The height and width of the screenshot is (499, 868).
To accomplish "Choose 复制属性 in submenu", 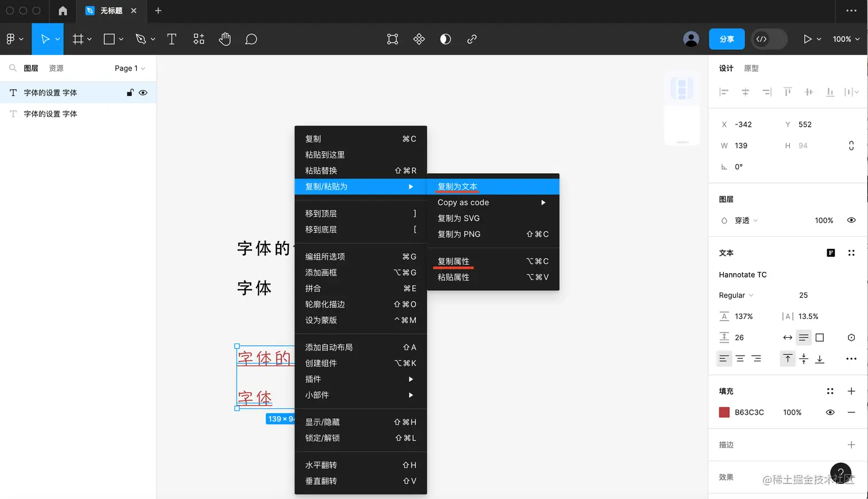I will click(493, 261).
